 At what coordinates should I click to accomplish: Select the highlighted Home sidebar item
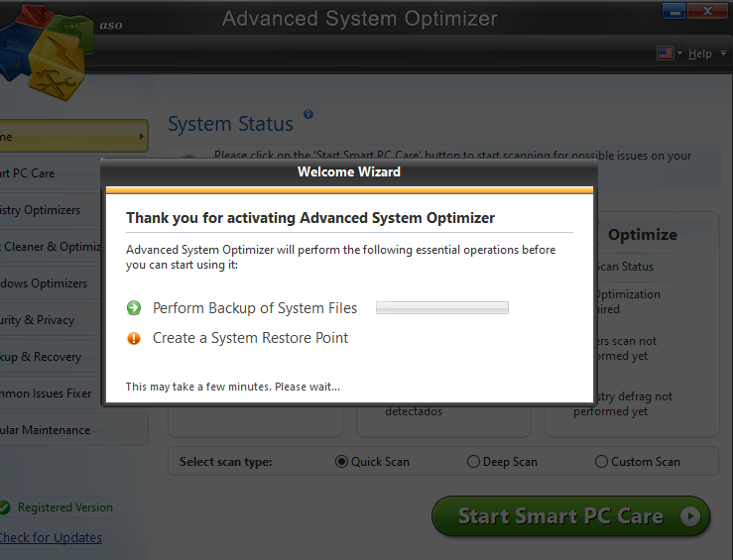click(x=73, y=137)
